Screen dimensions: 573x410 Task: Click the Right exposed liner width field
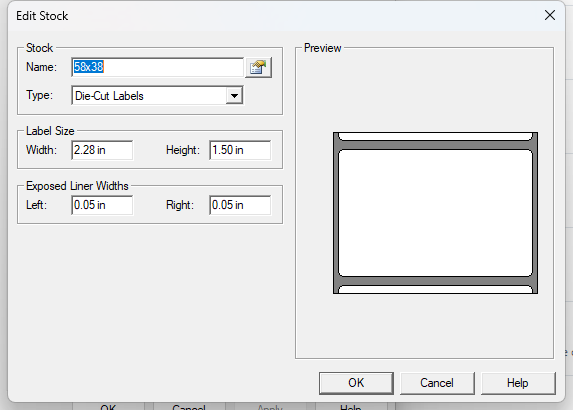click(x=240, y=205)
